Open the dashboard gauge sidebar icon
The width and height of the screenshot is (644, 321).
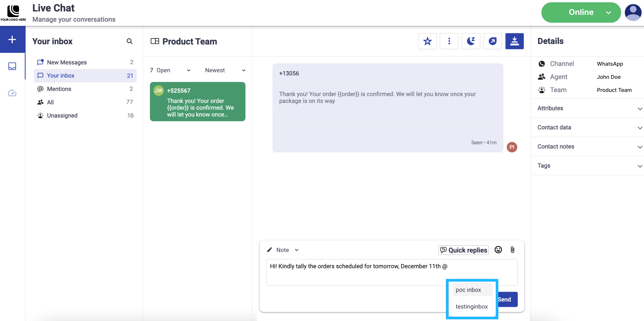pyautogui.click(x=12, y=93)
